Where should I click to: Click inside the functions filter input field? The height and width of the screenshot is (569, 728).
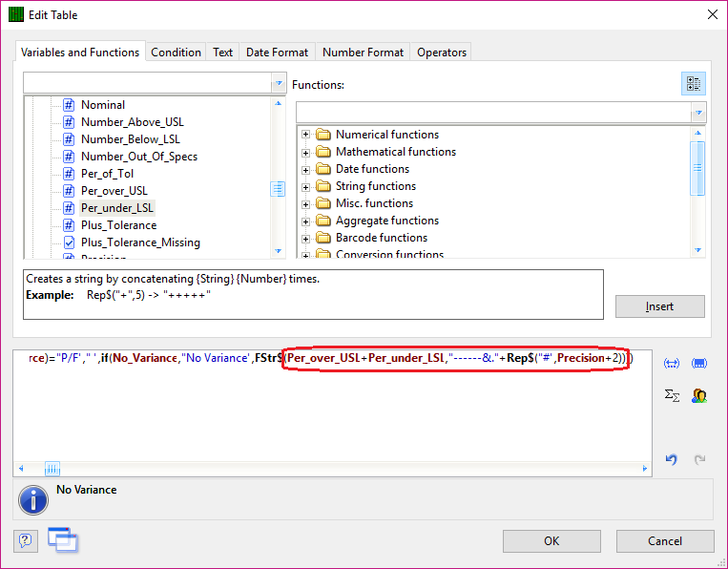click(x=494, y=113)
